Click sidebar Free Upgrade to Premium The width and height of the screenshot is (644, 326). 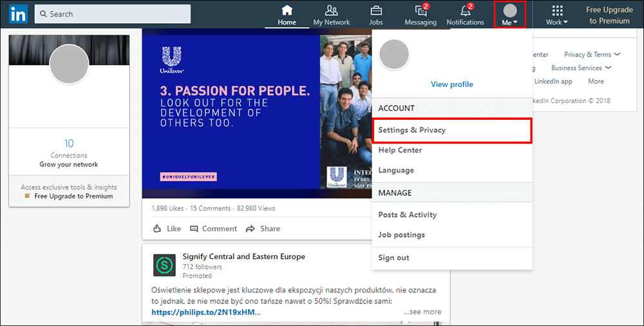tap(73, 196)
